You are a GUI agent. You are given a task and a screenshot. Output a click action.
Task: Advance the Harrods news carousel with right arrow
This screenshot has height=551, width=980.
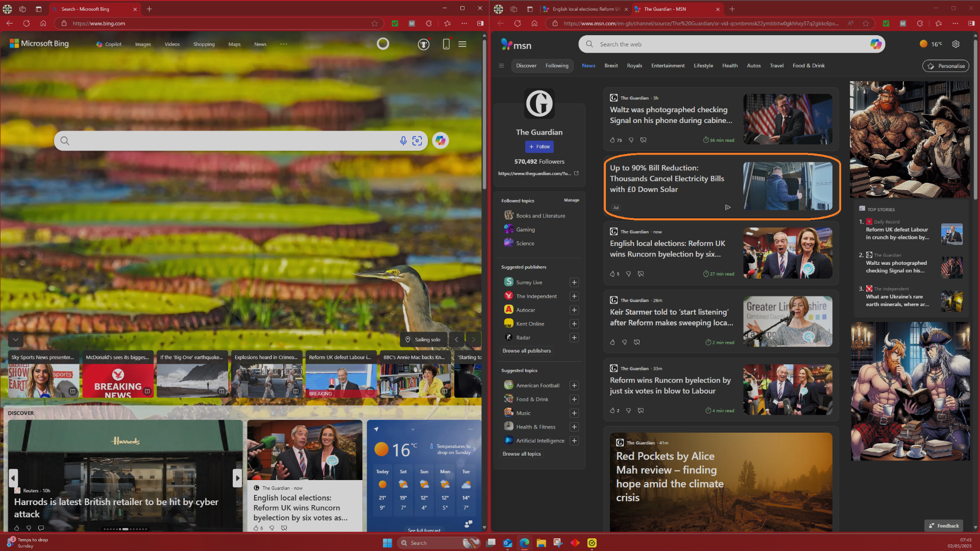(237, 478)
